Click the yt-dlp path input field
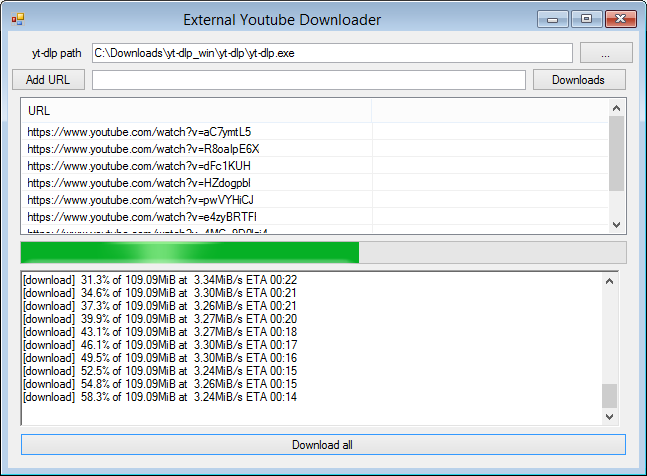Screen dimensions: 647x476 pyautogui.click(x=332, y=53)
